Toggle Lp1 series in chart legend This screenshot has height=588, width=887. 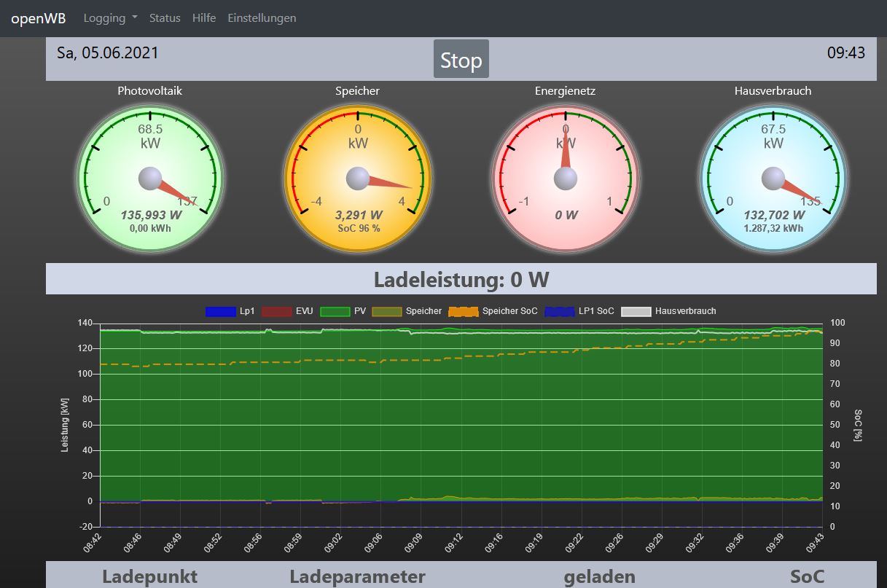point(230,311)
